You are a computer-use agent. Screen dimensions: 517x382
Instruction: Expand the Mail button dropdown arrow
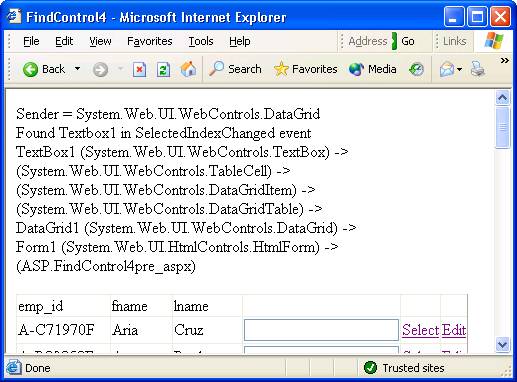(x=460, y=69)
